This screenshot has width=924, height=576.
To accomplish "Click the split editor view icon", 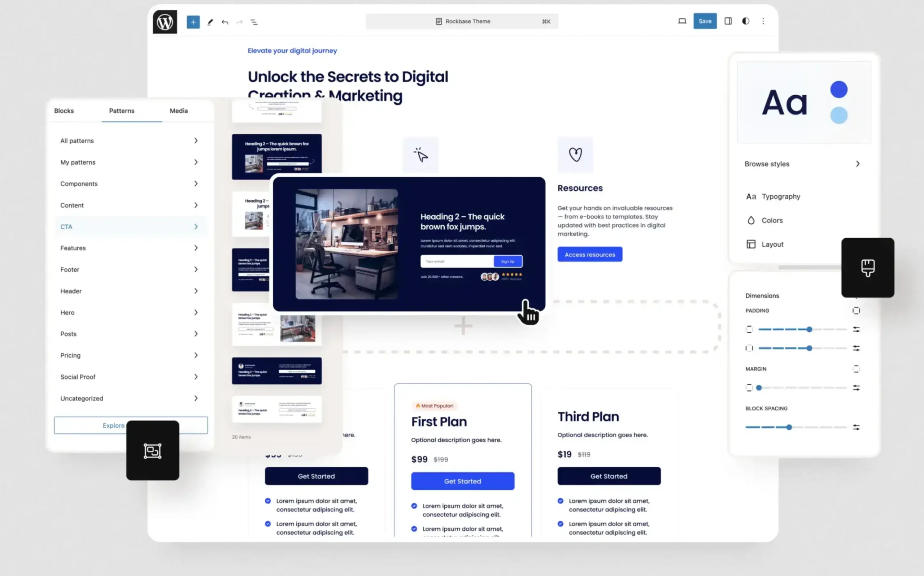I will tap(728, 21).
